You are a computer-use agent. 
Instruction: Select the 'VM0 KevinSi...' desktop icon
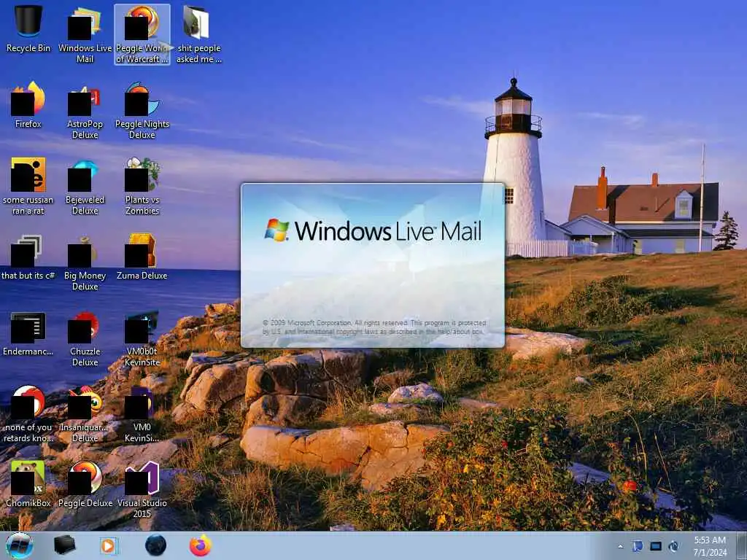142,413
